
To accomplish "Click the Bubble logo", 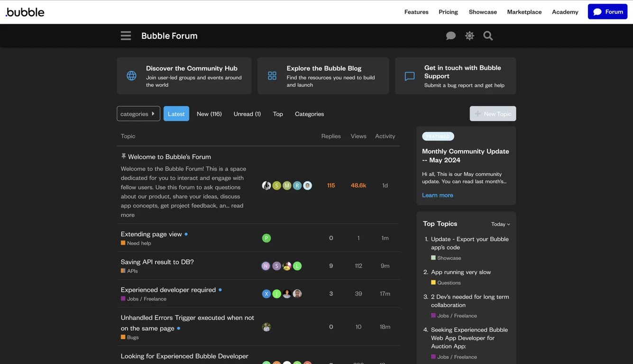I will point(25,12).
